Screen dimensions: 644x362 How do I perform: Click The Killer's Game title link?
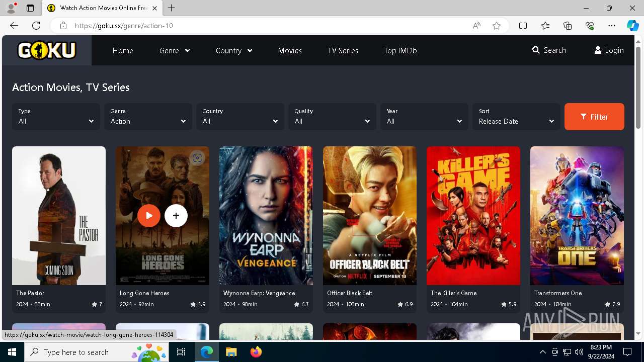pos(453,293)
